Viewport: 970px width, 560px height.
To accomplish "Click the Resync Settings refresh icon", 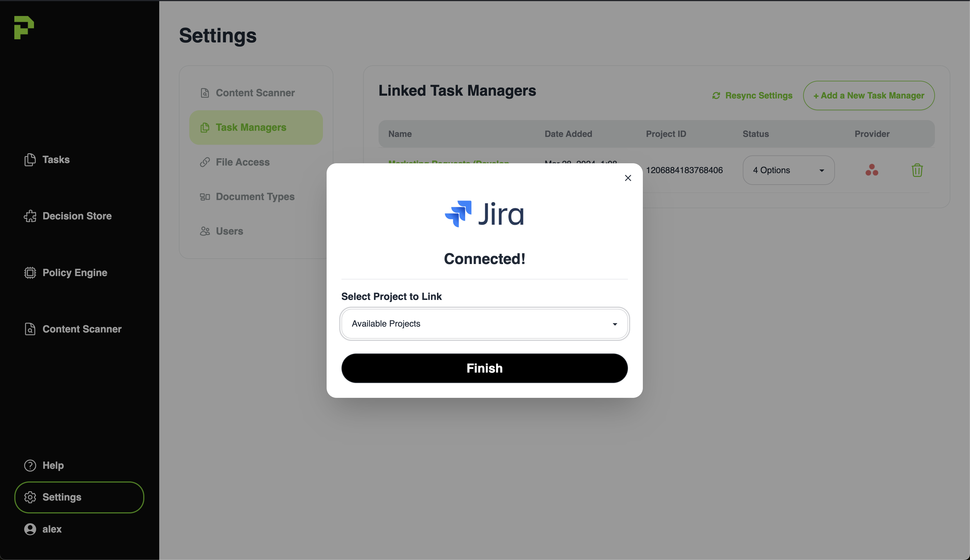I will click(716, 95).
